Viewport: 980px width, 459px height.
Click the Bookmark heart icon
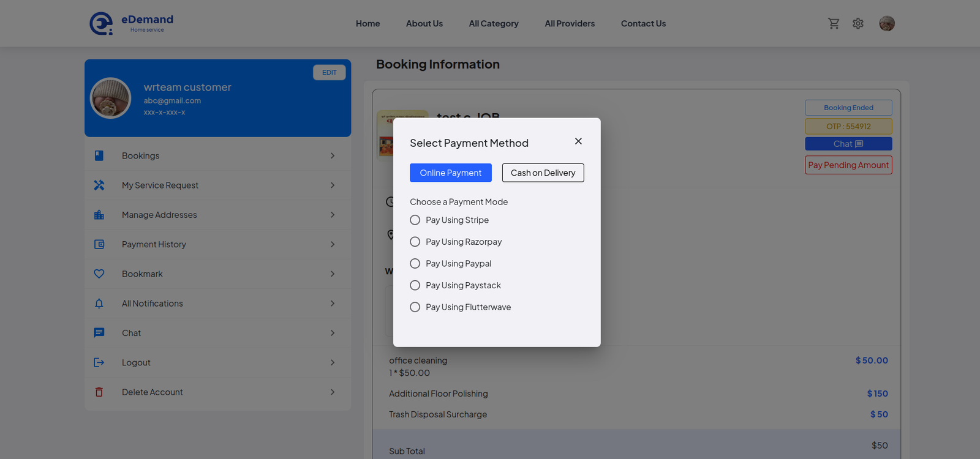[99, 274]
